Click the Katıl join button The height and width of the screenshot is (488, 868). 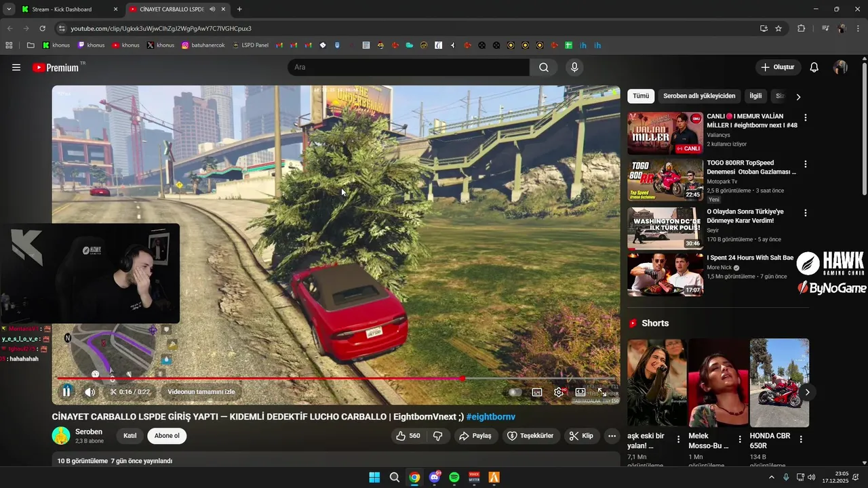130,436
